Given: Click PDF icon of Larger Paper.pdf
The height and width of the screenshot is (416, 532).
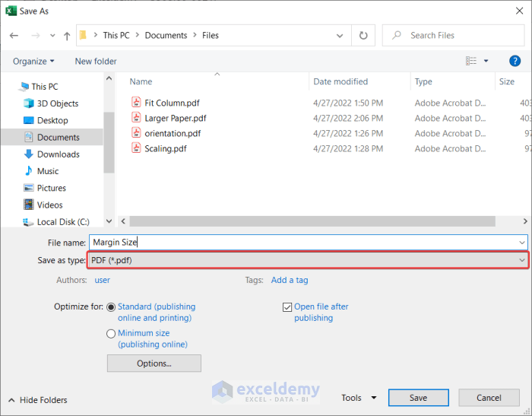Looking at the screenshot, I should coord(136,117).
